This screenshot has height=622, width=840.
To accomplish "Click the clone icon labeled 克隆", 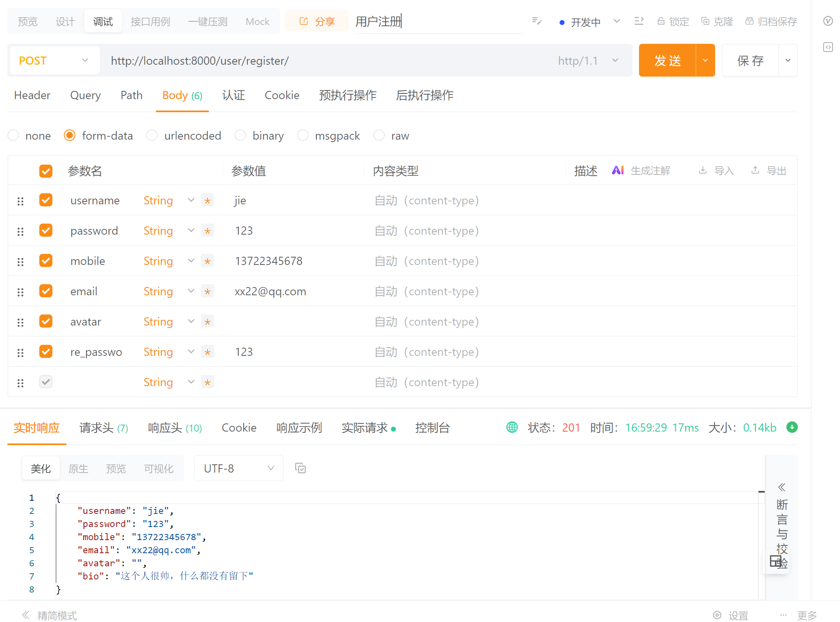I will [x=705, y=21].
